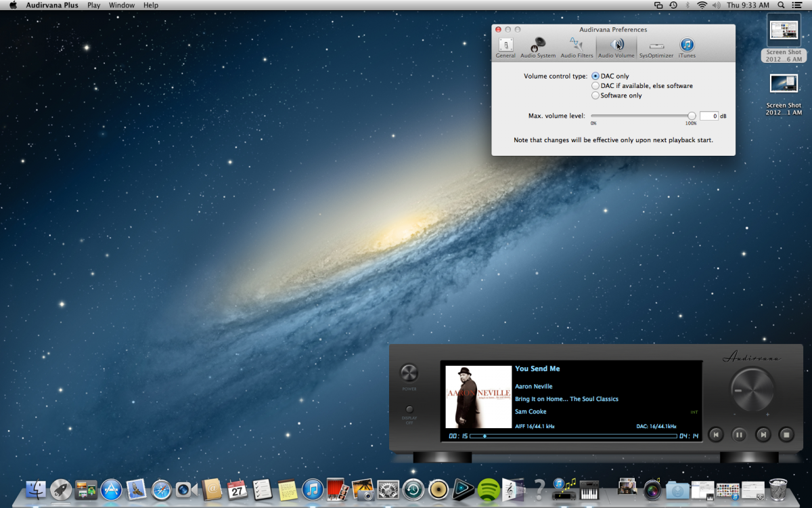This screenshot has width=812, height=508.
Task: Switch to Audio System preferences
Action: click(x=538, y=47)
